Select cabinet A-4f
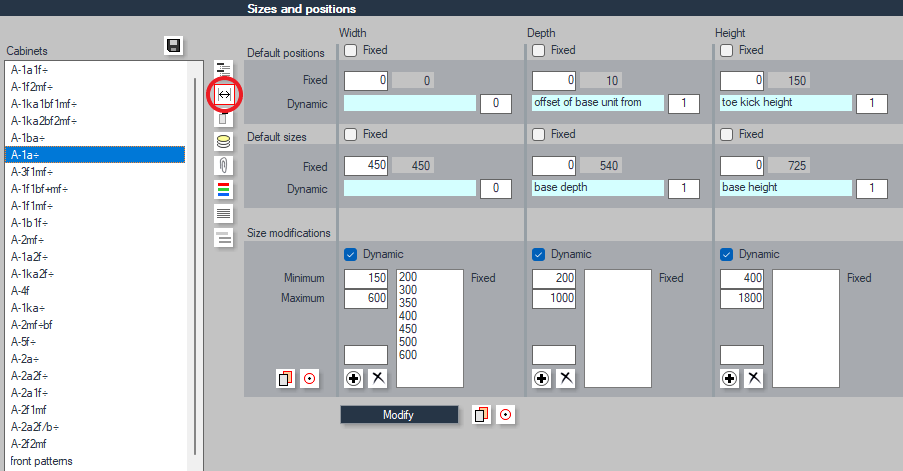The width and height of the screenshot is (903, 471). coord(96,291)
